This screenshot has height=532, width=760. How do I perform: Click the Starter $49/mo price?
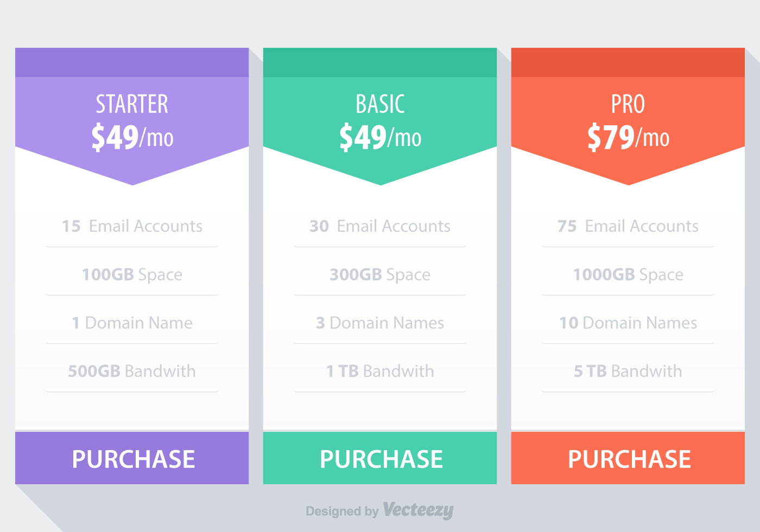click(x=132, y=137)
